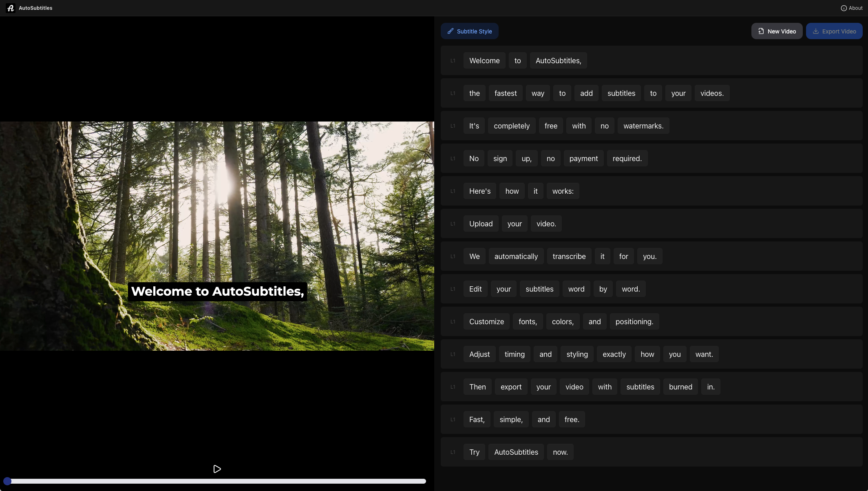Select the word chip "watermarks."
The image size is (868, 491).
pyautogui.click(x=643, y=126)
